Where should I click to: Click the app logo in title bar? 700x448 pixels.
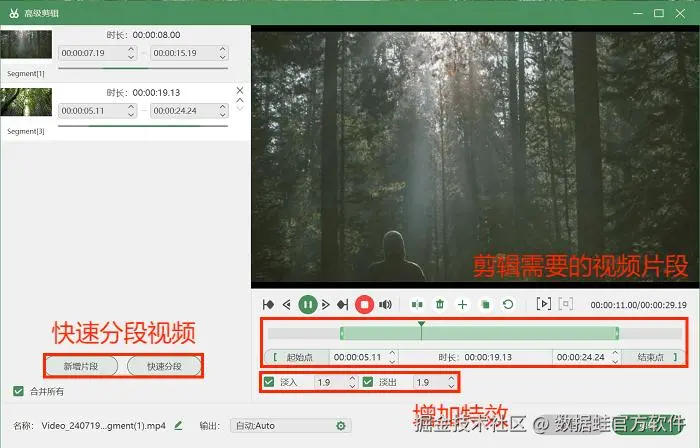click(14, 13)
